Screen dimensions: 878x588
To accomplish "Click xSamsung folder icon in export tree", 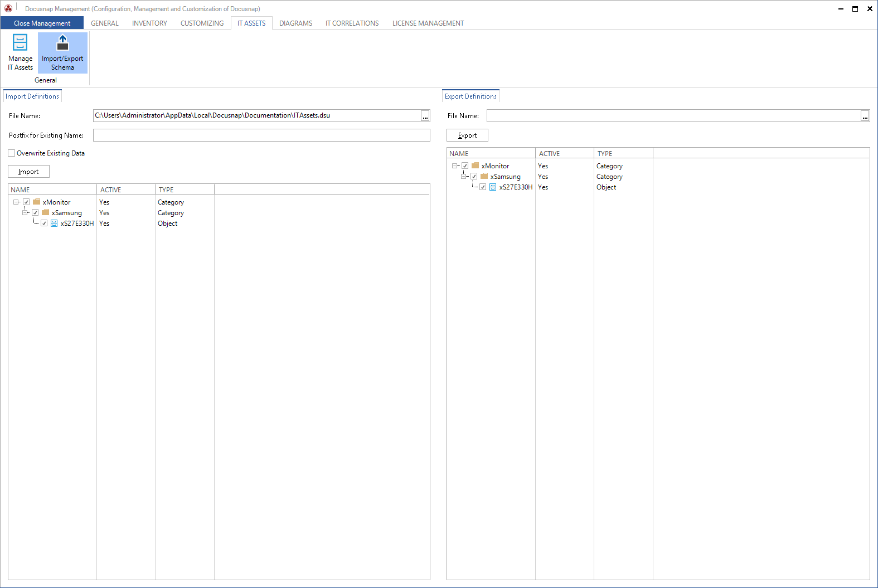I will [484, 176].
